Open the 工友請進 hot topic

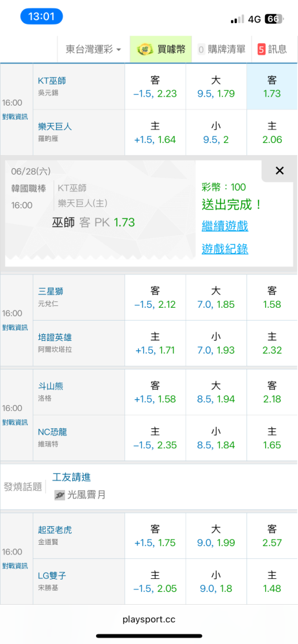72,477
